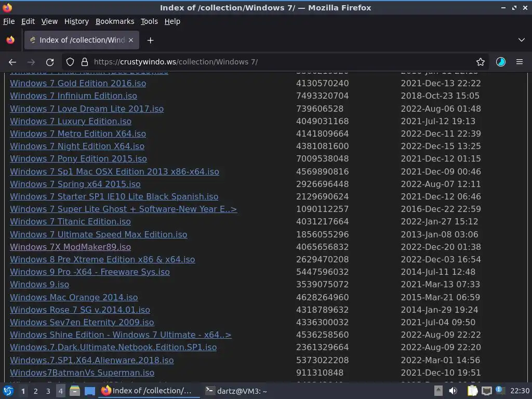Screen dimensions: 532x399
Task: Expand the list all tabs chevron
Action: click(x=522, y=40)
